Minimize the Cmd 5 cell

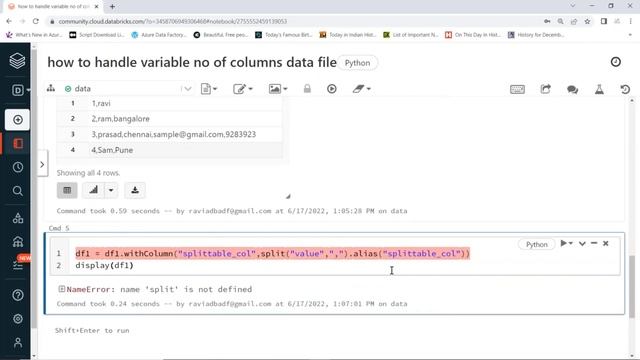pos(594,243)
